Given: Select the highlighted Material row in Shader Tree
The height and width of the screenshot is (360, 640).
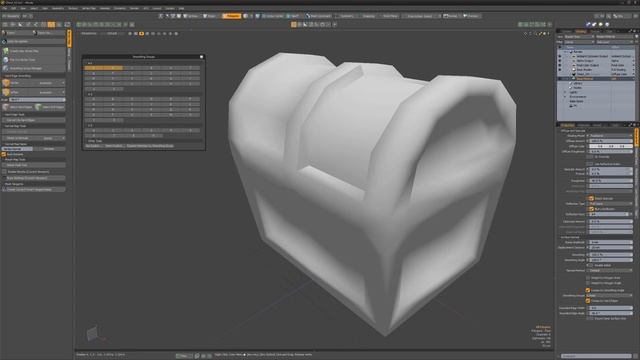Looking at the screenshot, I should [x=596, y=79].
